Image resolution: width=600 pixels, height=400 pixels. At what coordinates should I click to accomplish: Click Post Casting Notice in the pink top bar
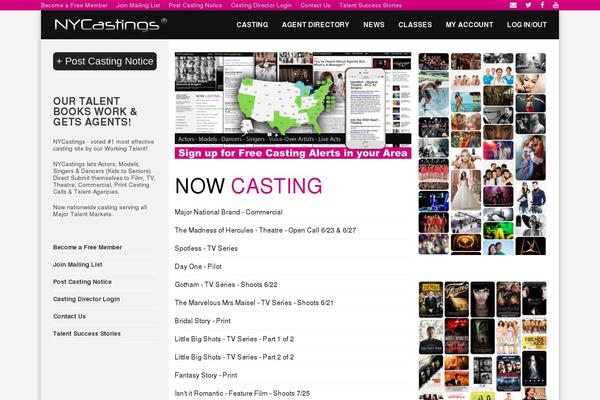coord(195,5)
